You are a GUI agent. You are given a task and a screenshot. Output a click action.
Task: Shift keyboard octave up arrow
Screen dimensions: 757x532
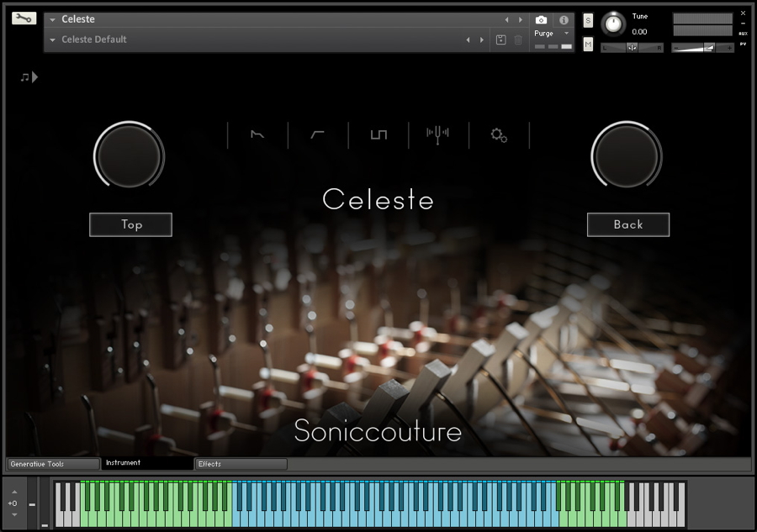click(14, 492)
